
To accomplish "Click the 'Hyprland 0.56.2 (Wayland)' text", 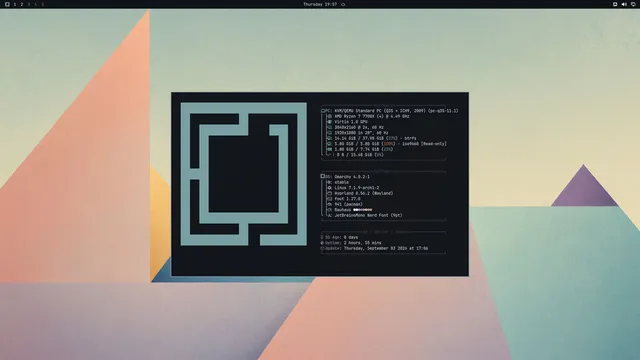I will pyautogui.click(x=364, y=193).
